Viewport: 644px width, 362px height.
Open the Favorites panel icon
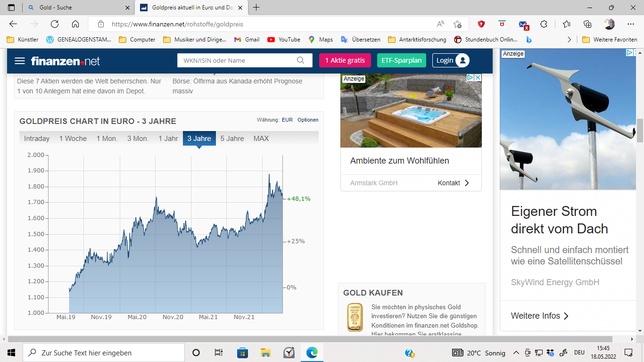click(567, 24)
